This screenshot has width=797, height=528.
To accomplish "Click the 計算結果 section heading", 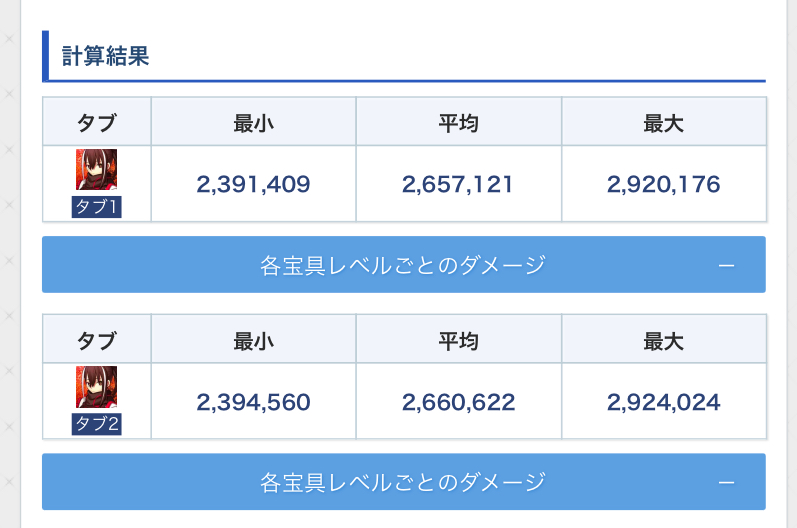I will (x=106, y=56).
